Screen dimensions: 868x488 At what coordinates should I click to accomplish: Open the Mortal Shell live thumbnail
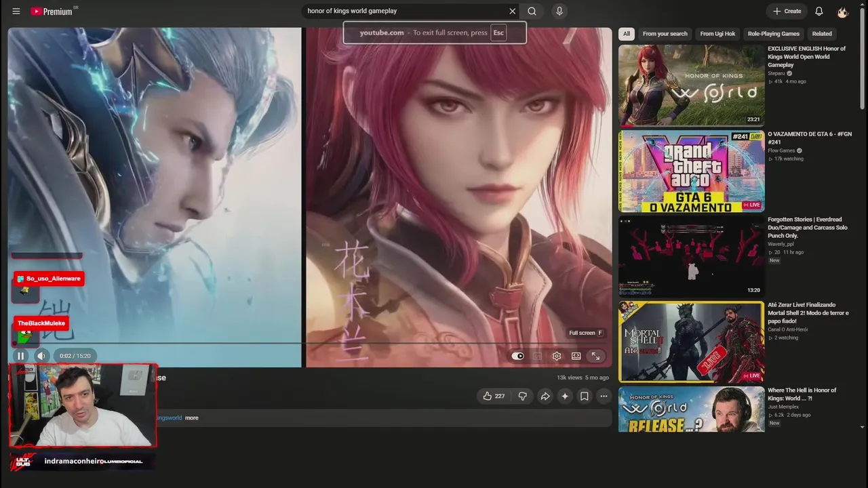pyautogui.click(x=692, y=342)
